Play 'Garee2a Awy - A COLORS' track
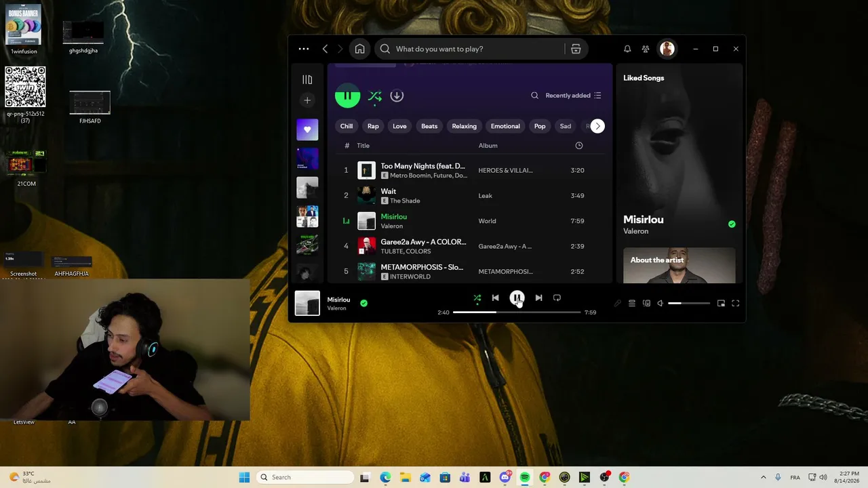Viewport: 868px width, 488px height. 423,242
